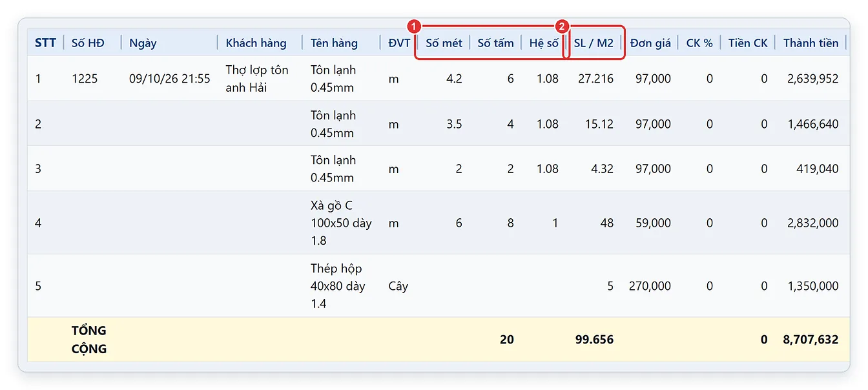Viewport: 868px width, 390px height.
Task: Click the Số mét value 4.2
Action: pyautogui.click(x=454, y=79)
